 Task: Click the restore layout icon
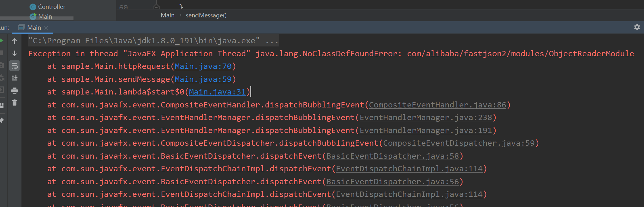click(x=2, y=105)
